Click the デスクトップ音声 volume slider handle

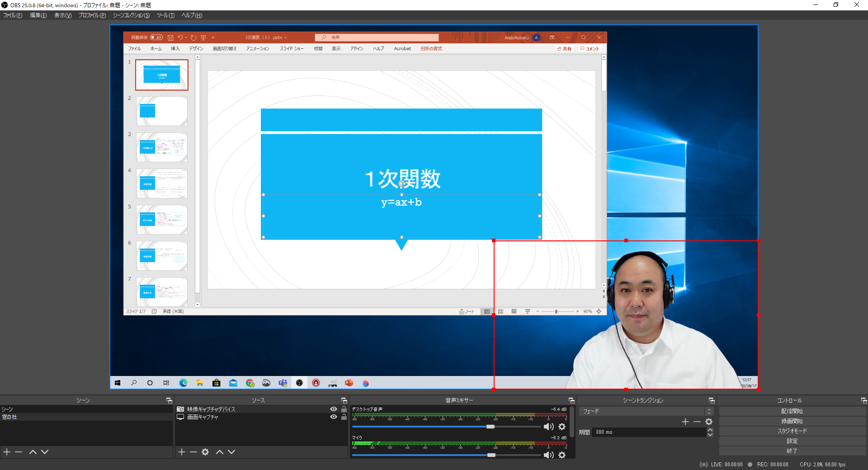[x=491, y=427]
